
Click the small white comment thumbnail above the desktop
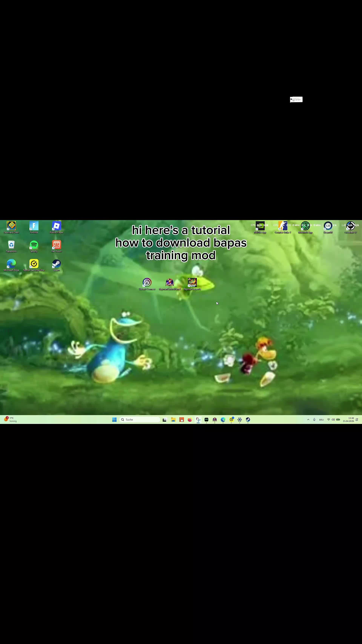(296, 99)
